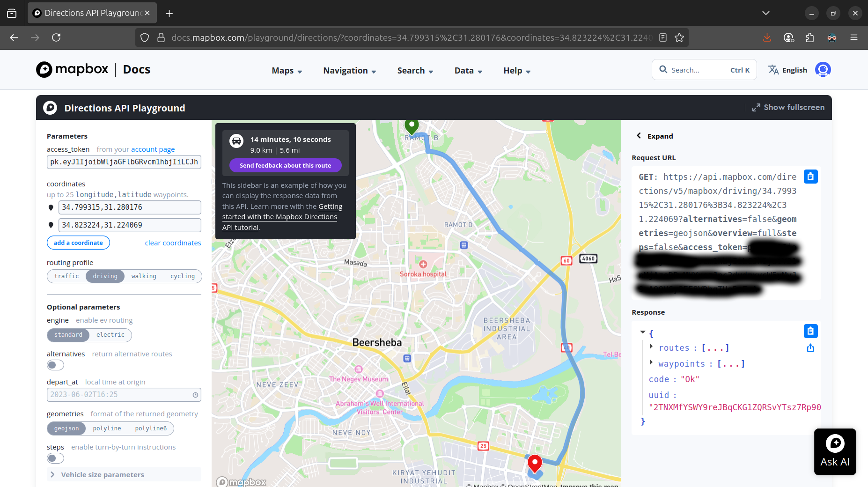Open the user account avatar

(823, 70)
